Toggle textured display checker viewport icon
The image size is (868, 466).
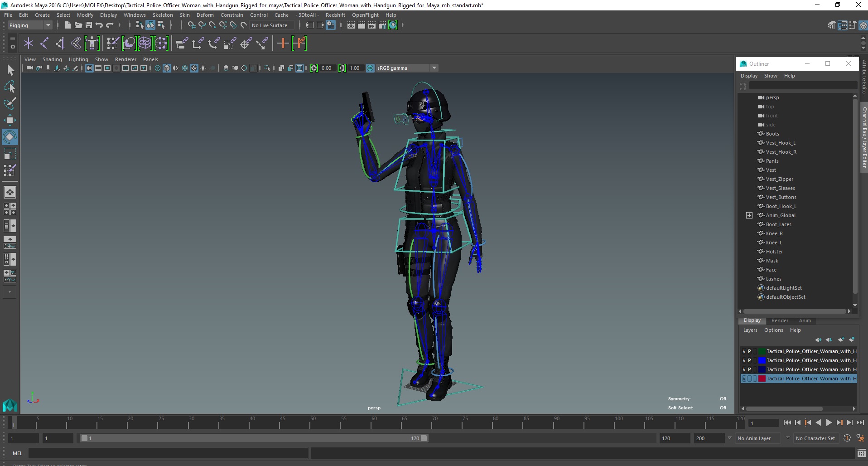[x=194, y=68]
